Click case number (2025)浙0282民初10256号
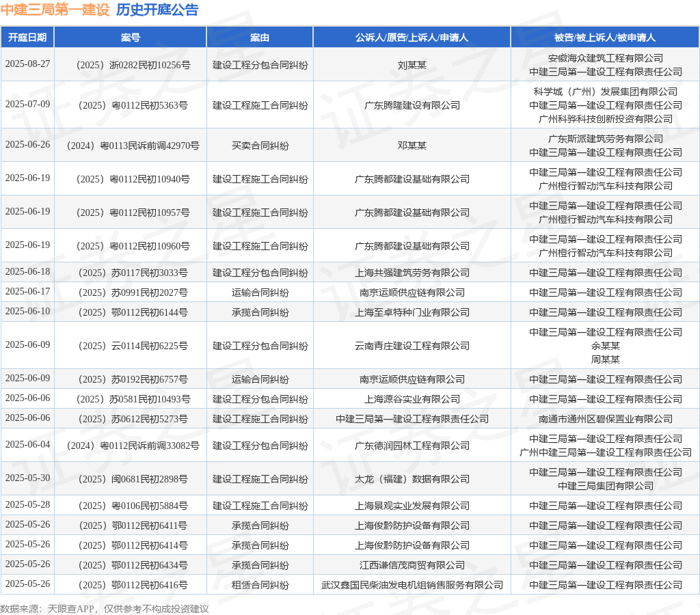 [x=133, y=65]
